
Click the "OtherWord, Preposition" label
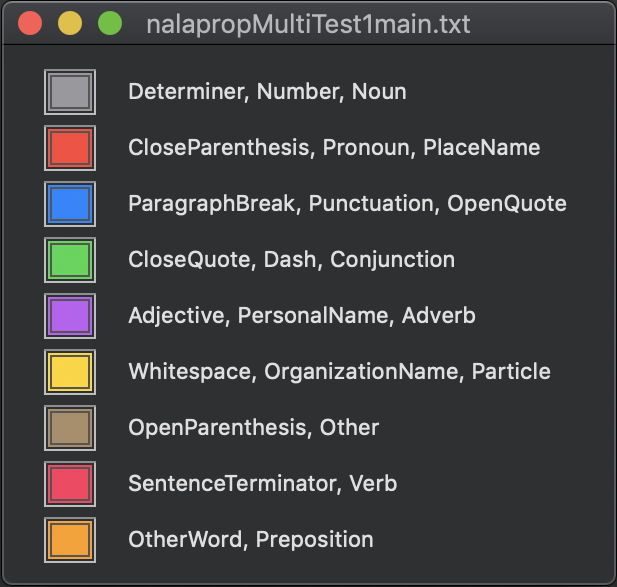(x=250, y=540)
